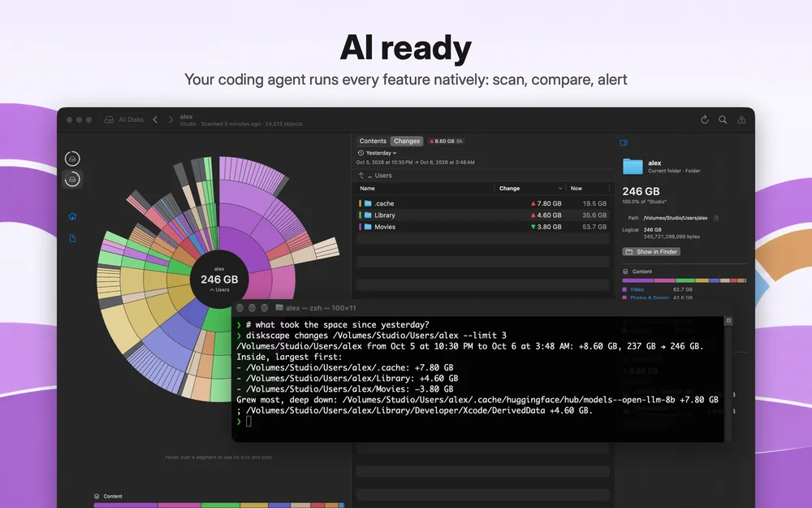Click the terminal window's close button
This screenshot has width=812, height=508.
tap(240, 308)
